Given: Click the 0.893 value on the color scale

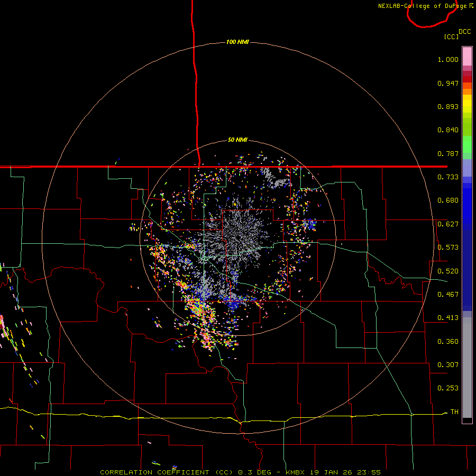Looking at the screenshot, I should 448,106.
